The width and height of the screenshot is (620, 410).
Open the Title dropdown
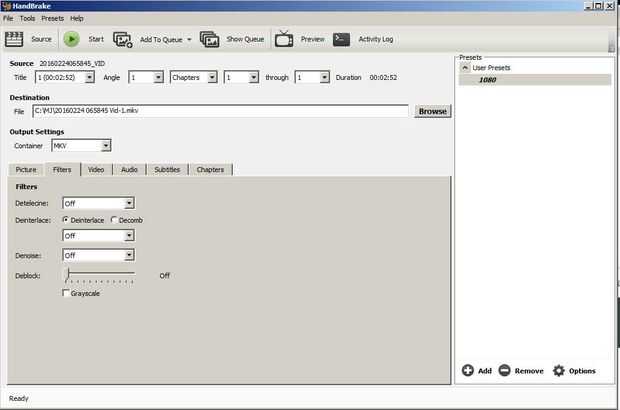click(90, 77)
